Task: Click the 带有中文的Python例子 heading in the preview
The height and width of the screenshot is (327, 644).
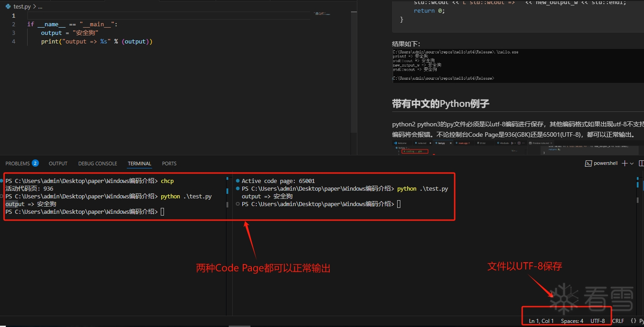Action: pyautogui.click(x=441, y=104)
